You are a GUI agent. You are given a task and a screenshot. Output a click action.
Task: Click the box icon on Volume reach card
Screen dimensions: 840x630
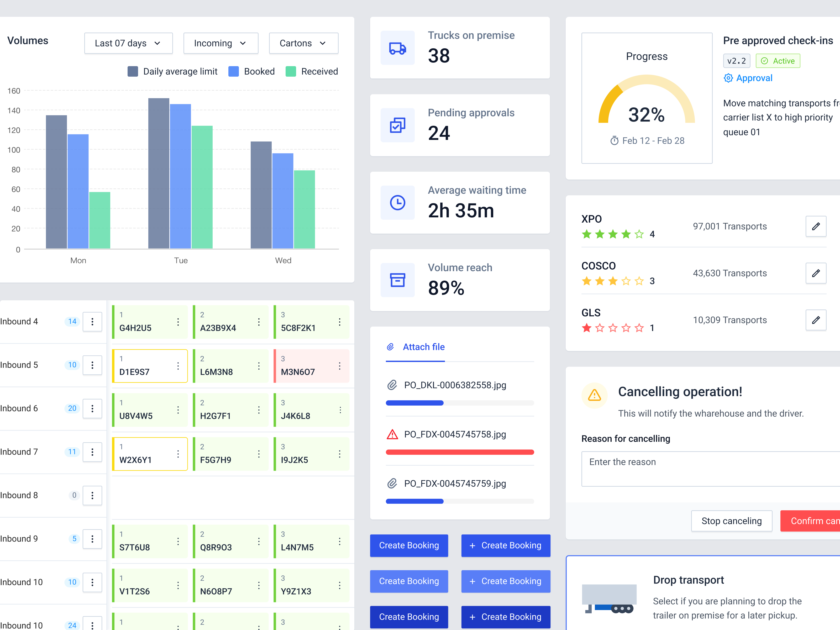tap(397, 280)
